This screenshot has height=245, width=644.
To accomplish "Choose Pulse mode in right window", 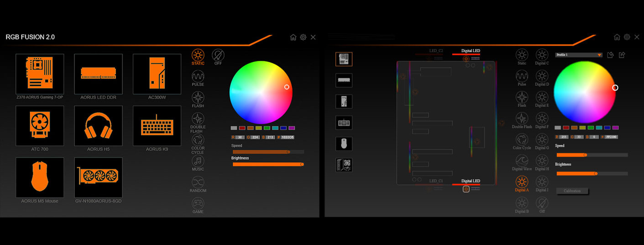I will coord(522,78).
